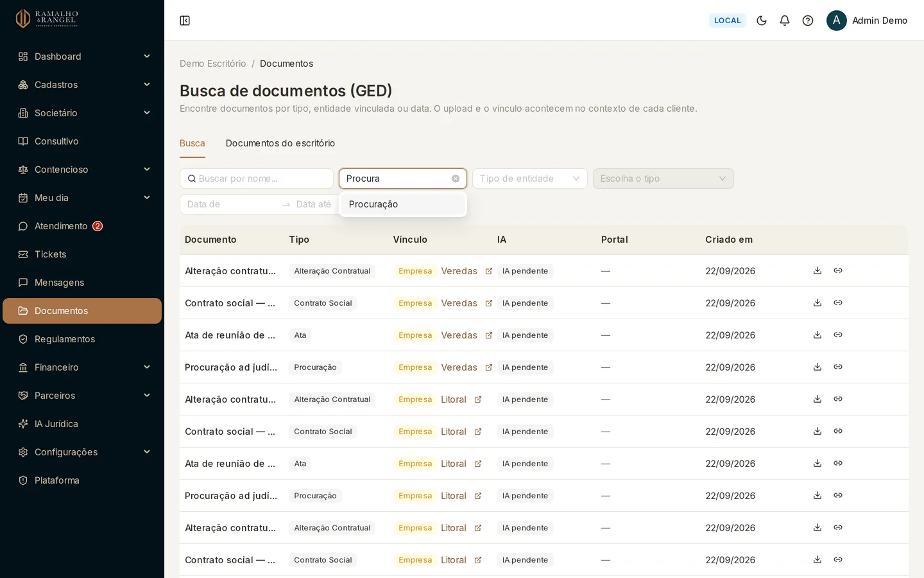Copy link for the Contrato social Veredas row
Image resolution: width=924 pixels, height=578 pixels.
coord(838,302)
